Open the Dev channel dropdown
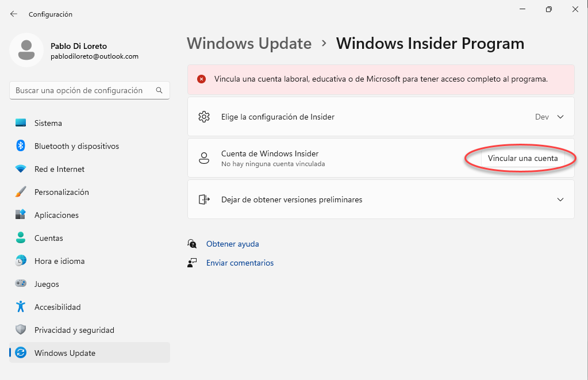This screenshot has width=588, height=380. coord(541,117)
